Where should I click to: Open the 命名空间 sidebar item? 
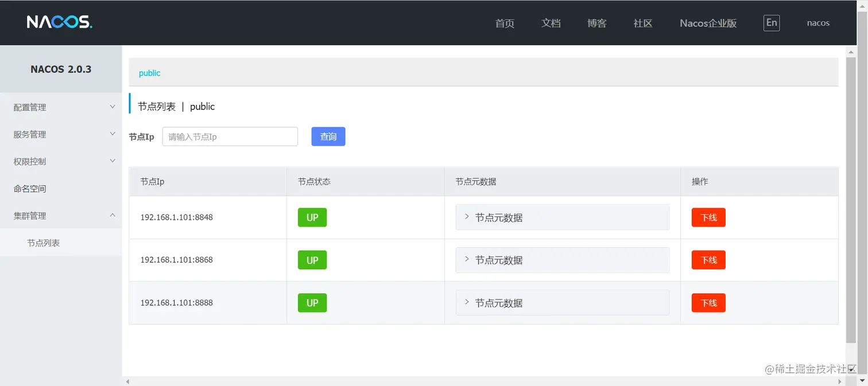pyautogui.click(x=61, y=189)
